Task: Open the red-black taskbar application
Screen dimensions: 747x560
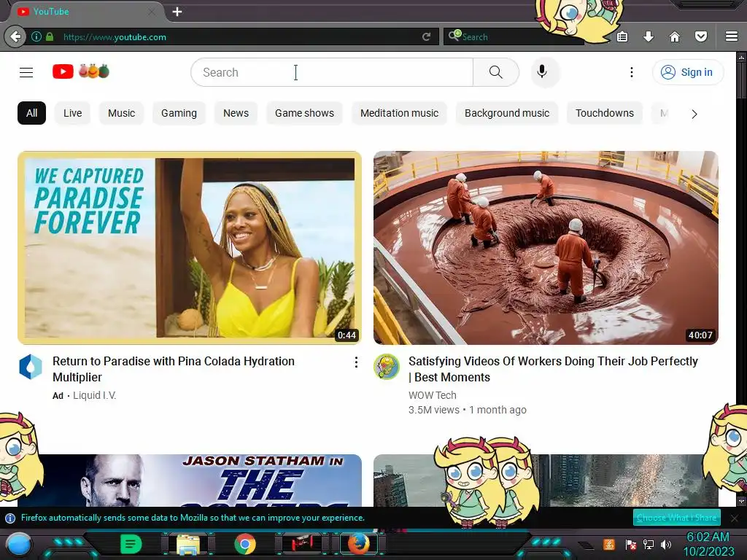Action: [302, 544]
